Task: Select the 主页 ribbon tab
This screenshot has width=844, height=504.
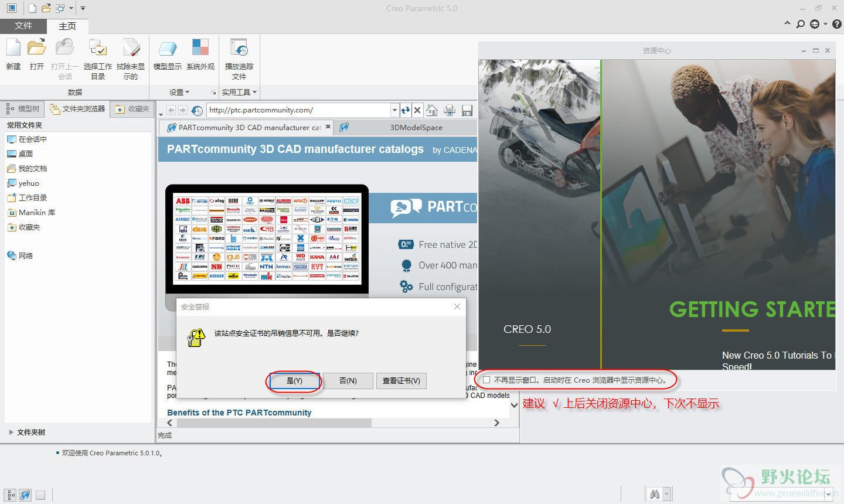Action: tap(67, 26)
